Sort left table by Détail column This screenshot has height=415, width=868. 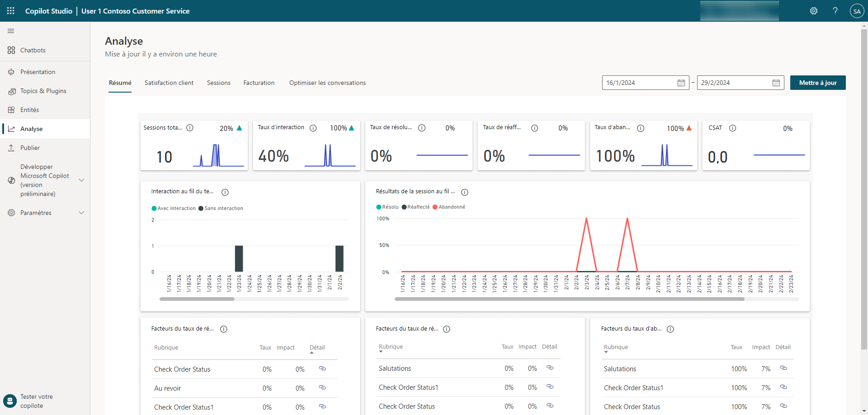coord(317,348)
